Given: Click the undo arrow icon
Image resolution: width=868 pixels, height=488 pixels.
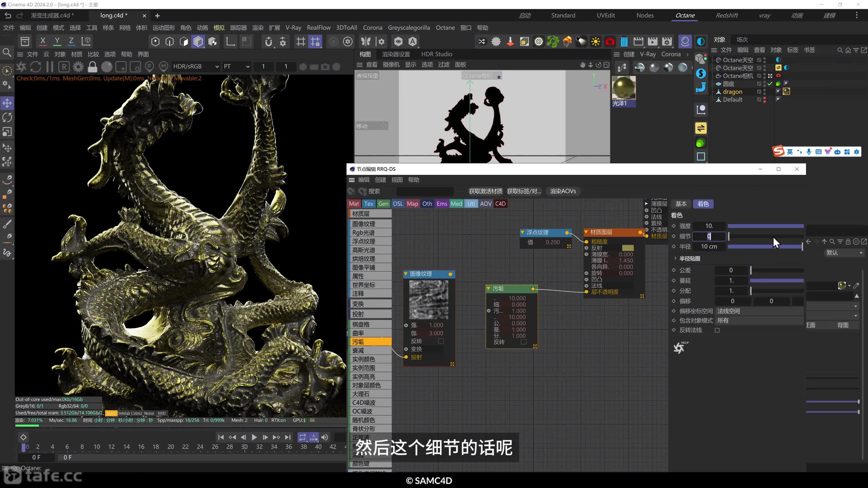Looking at the screenshot, I should point(8,16).
